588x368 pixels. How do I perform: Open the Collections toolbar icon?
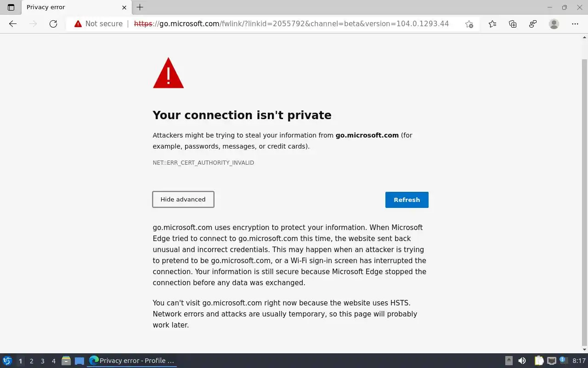(513, 24)
